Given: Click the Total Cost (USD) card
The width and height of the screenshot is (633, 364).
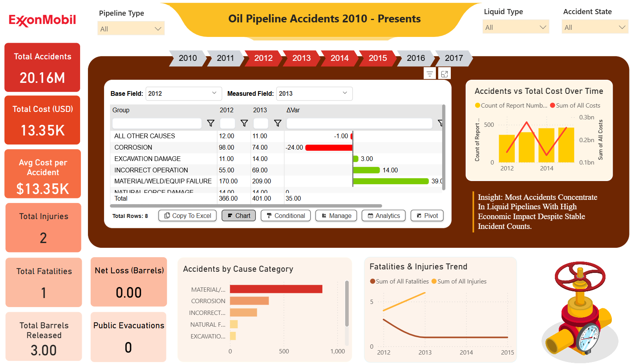Looking at the screenshot, I should click(42, 120).
